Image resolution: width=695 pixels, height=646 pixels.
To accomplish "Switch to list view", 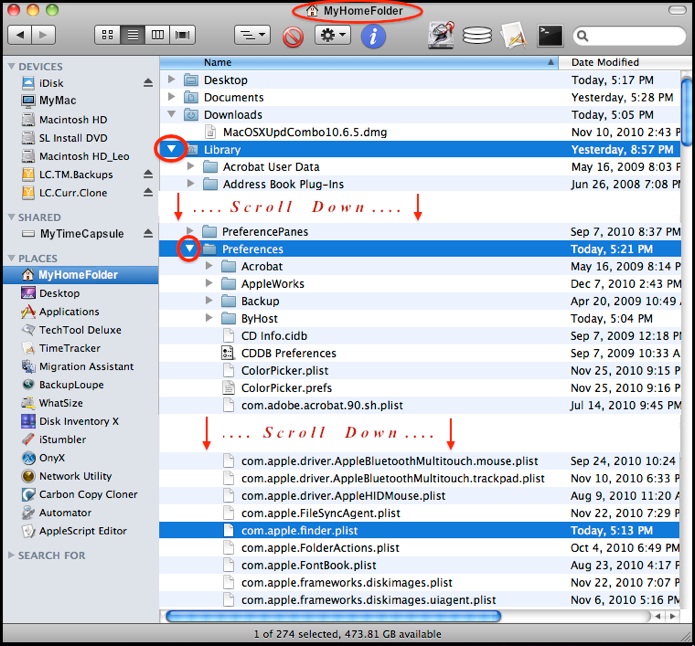I will coord(133,35).
